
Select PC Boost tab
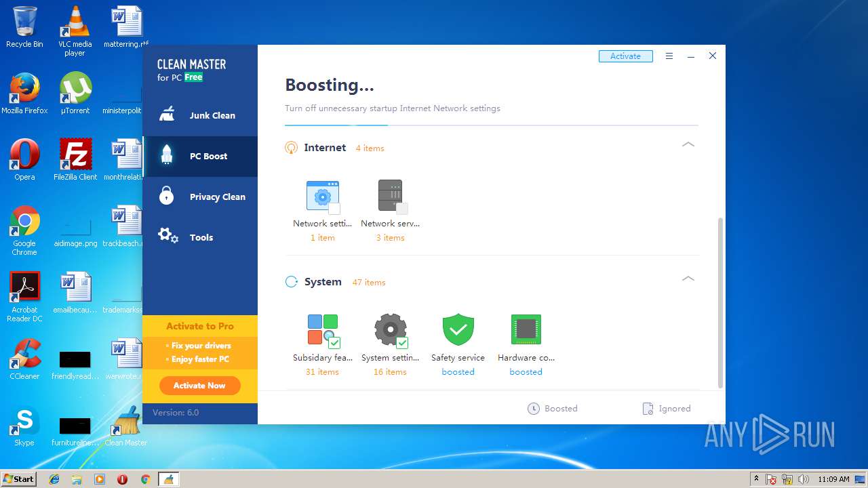tap(200, 157)
